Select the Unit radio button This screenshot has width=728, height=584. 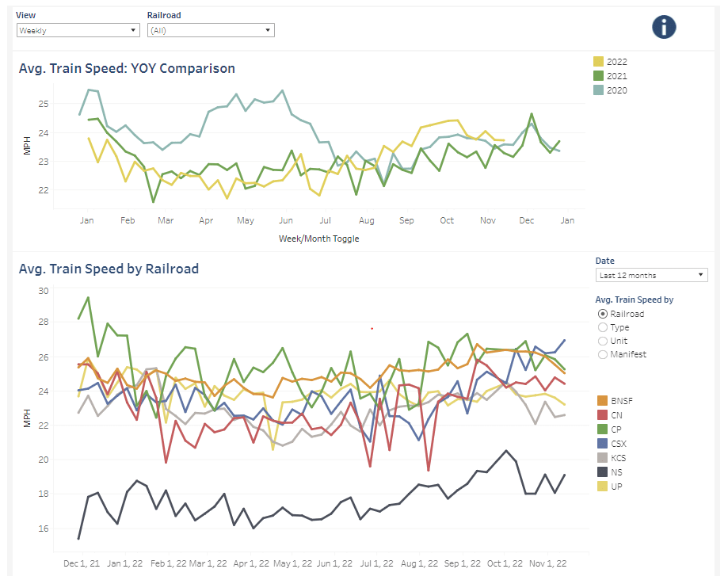(x=603, y=341)
